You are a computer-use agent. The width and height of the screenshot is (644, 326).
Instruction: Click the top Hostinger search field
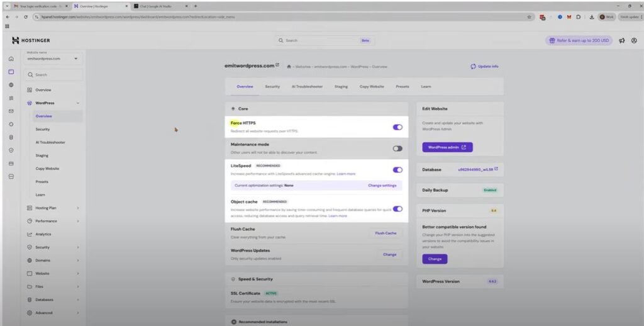tap(325, 40)
